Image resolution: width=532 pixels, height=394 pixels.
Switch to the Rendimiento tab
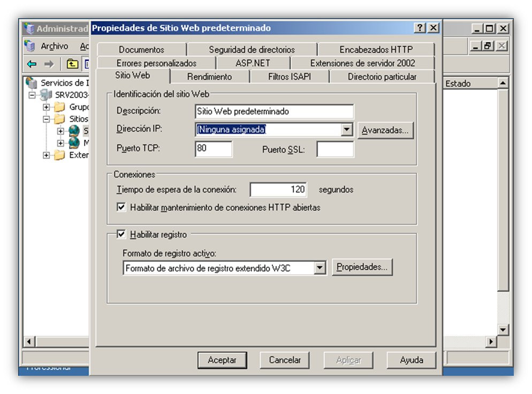coord(209,77)
